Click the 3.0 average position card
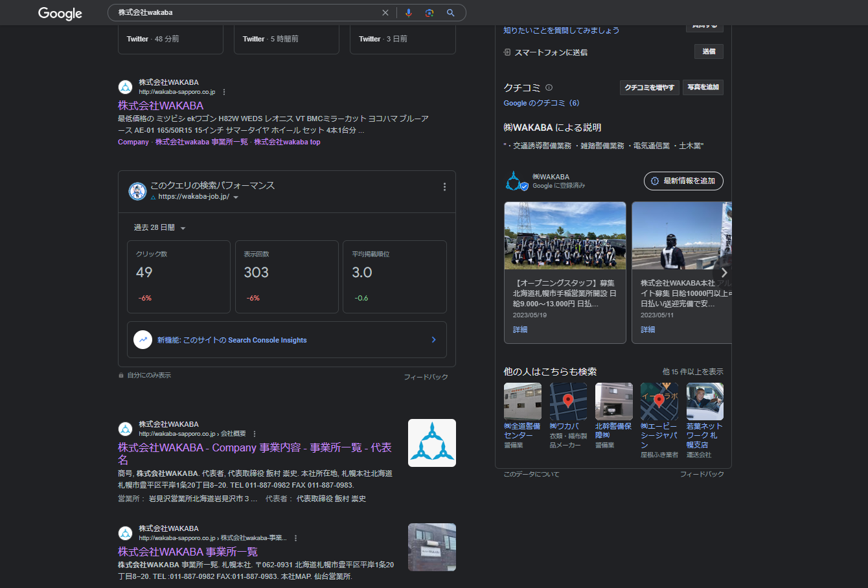 point(394,277)
